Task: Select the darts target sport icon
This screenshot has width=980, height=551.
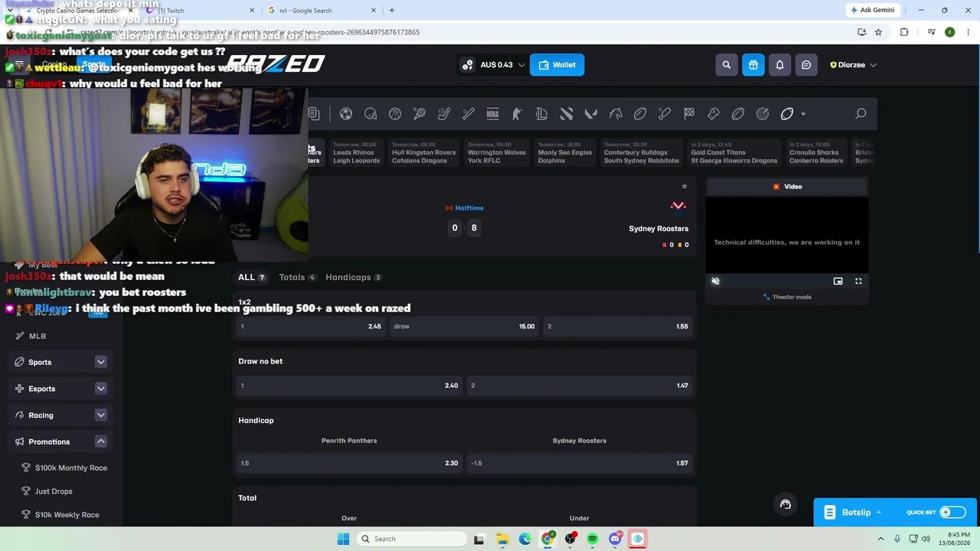Action: (x=763, y=114)
